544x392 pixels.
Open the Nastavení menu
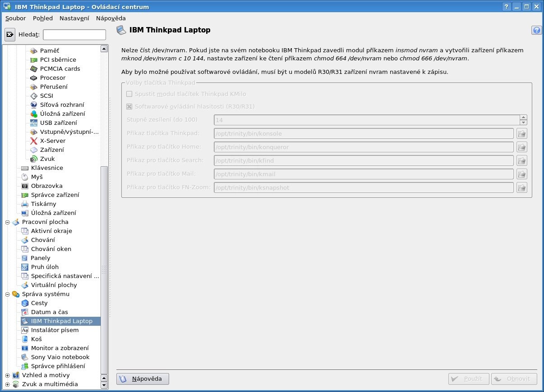pos(74,18)
